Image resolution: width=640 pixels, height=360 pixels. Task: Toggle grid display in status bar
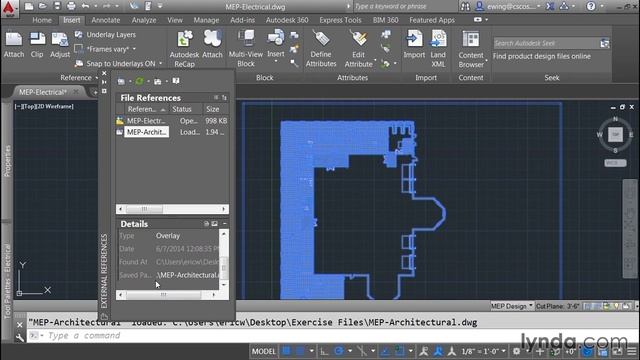(287, 351)
